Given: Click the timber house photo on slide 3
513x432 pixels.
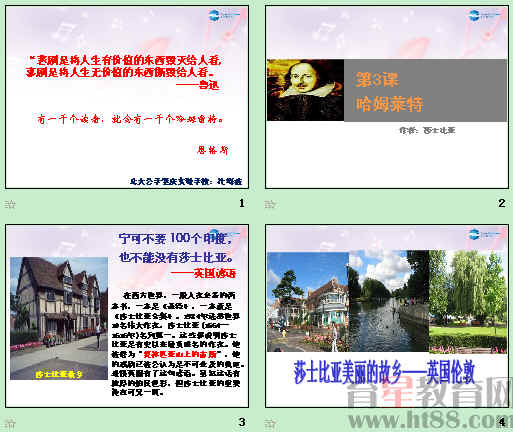Looking at the screenshot, I should [x=59, y=318].
